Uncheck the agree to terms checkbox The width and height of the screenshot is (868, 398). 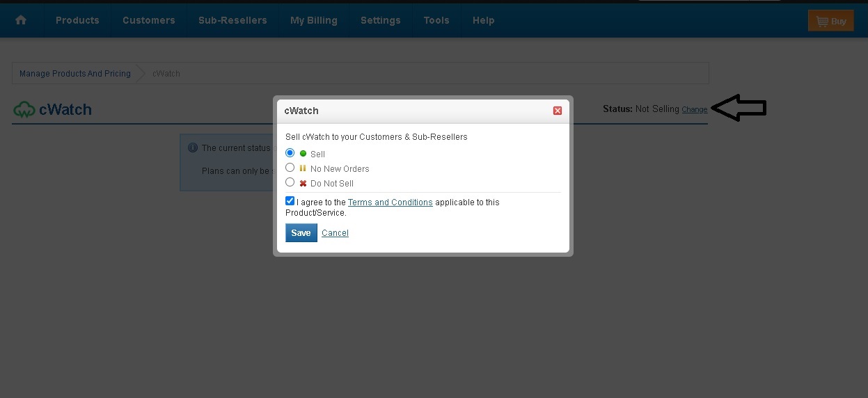pos(290,201)
